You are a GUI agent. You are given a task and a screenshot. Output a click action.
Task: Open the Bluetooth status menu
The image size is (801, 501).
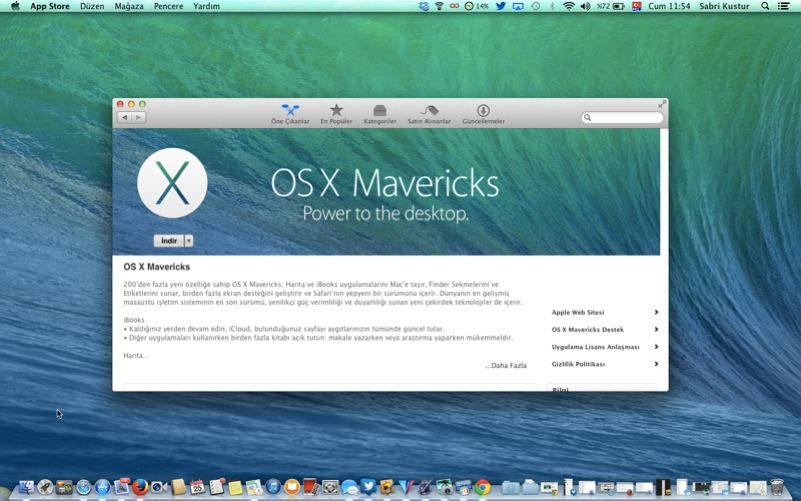(x=552, y=6)
